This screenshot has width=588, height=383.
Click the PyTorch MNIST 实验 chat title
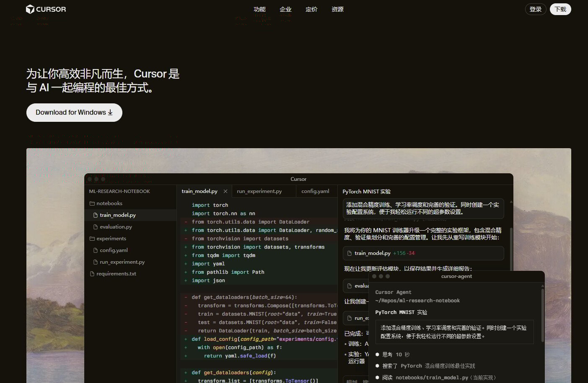[367, 192]
